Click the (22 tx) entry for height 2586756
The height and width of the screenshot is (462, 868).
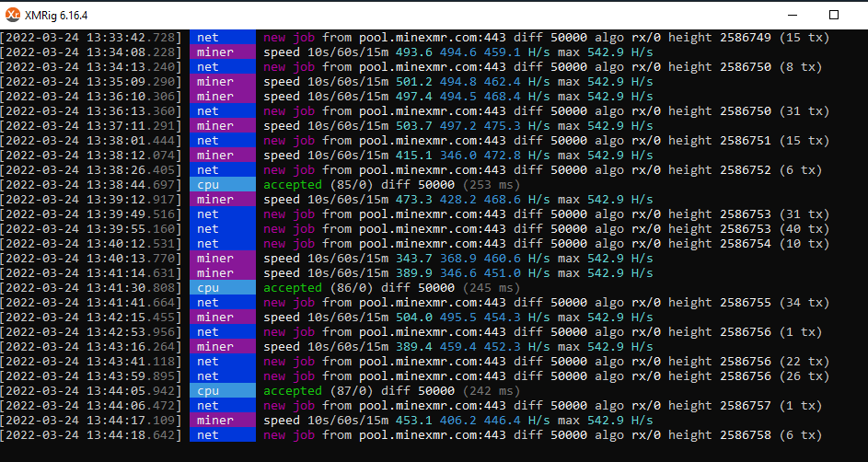tap(804, 362)
